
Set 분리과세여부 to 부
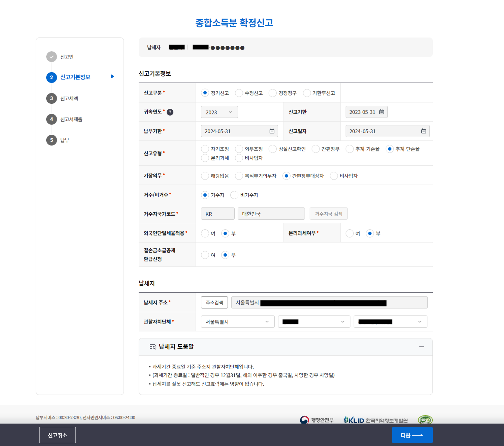tap(370, 233)
